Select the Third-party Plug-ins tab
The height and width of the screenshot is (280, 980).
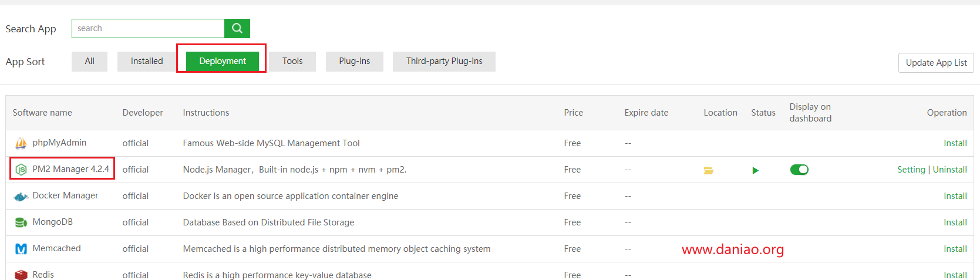click(x=444, y=61)
